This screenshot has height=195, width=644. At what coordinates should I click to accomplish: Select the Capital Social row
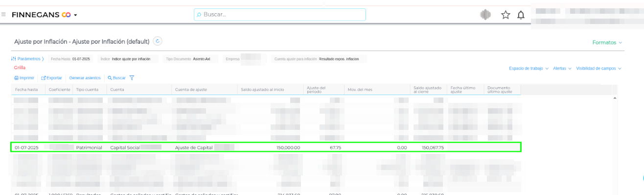(266, 147)
